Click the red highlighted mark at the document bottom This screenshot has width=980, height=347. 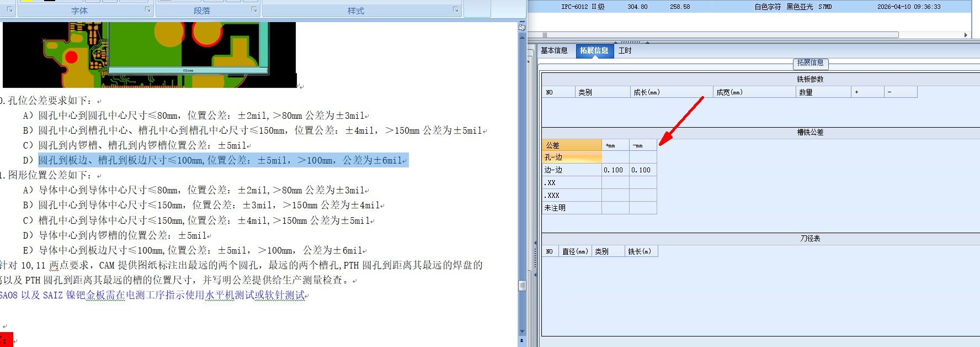tap(6, 340)
